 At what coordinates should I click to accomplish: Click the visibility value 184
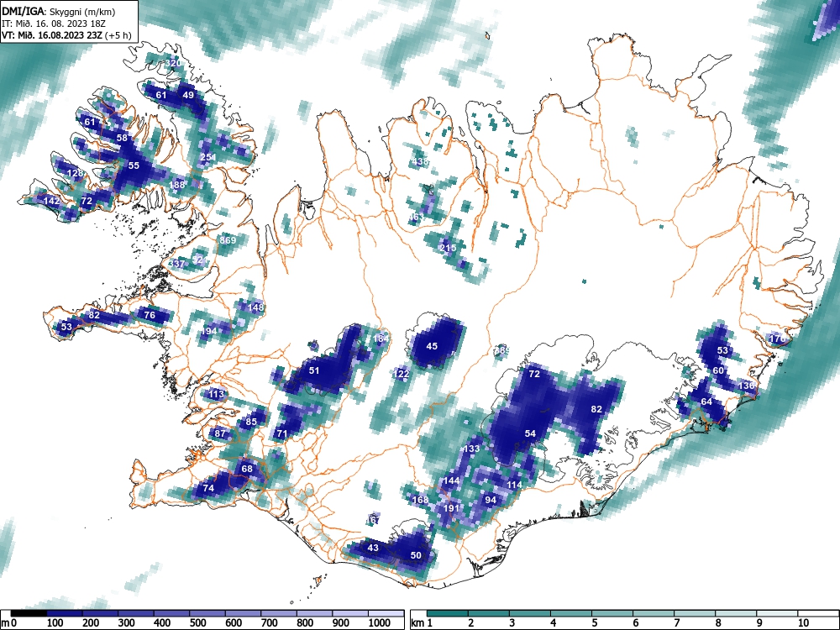click(381, 339)
